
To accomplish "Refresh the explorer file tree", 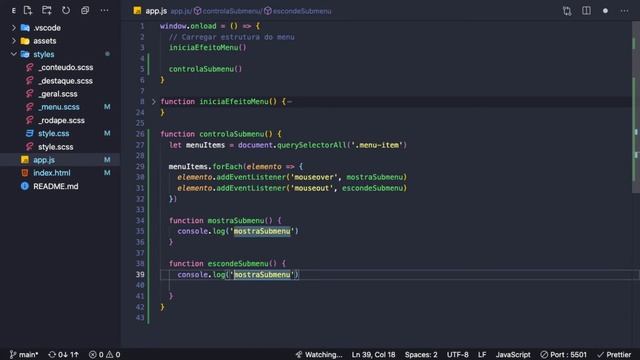I will (66, 11).
